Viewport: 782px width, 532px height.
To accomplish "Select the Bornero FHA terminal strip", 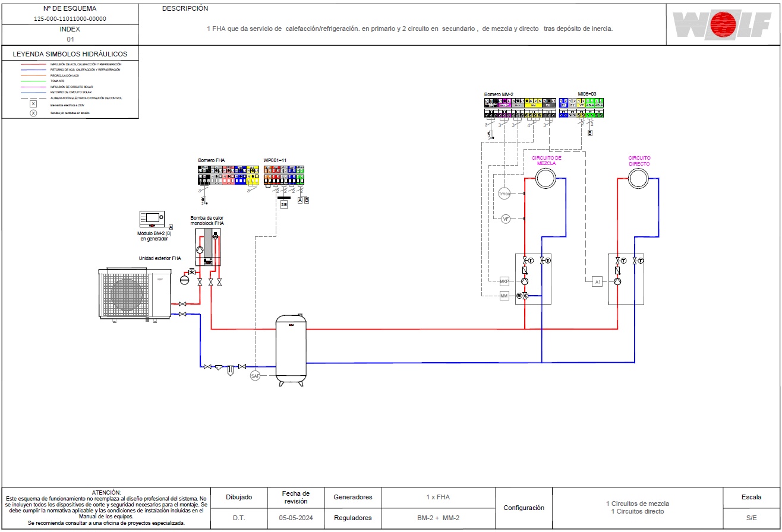I will click(228, 175).
